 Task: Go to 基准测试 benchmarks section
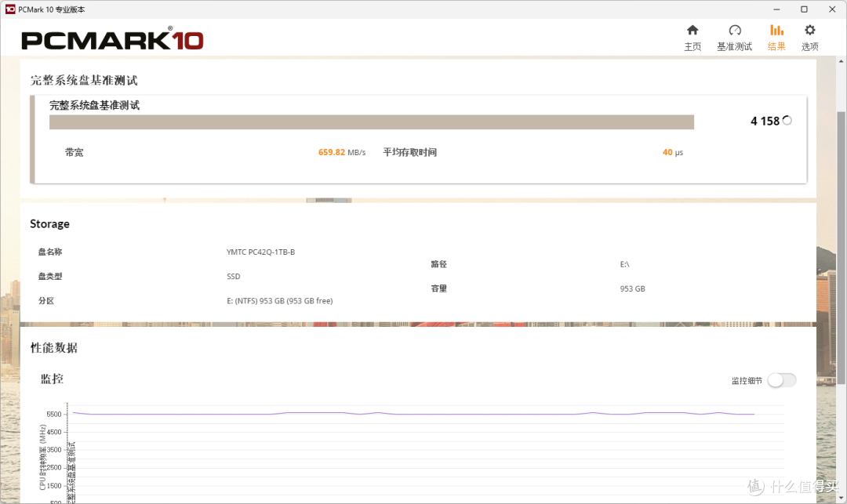coord(734,38)
